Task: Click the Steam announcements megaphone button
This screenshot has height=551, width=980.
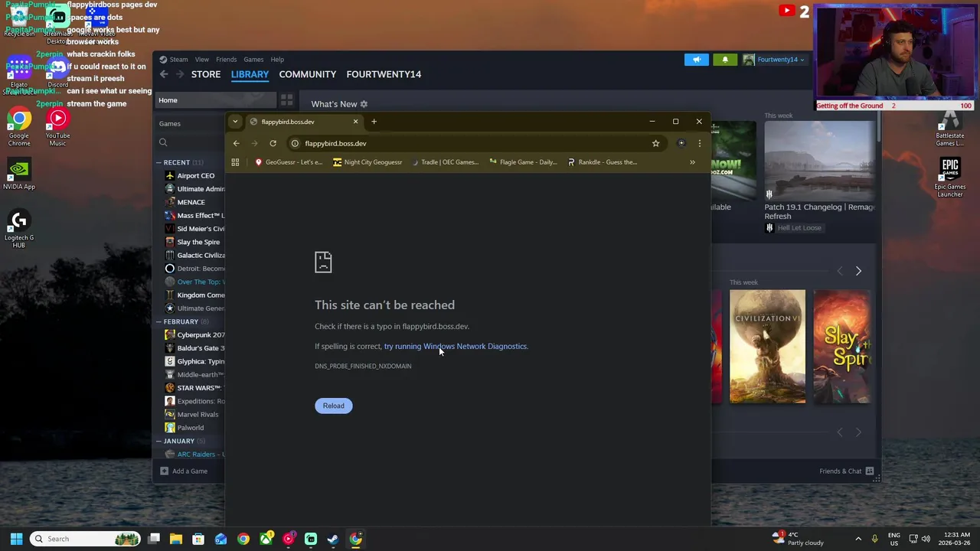Action: [697, 60]
